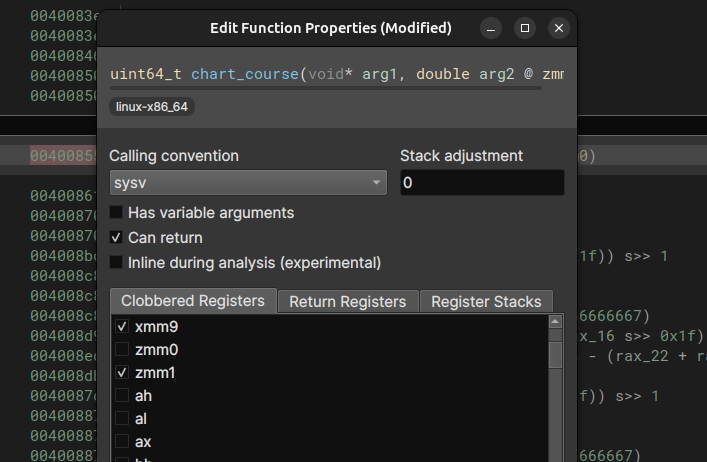The height and width of the screenshot is (462, 707).
Task: Click the 'Calling convention' label
Action: (x=174, y=156)
